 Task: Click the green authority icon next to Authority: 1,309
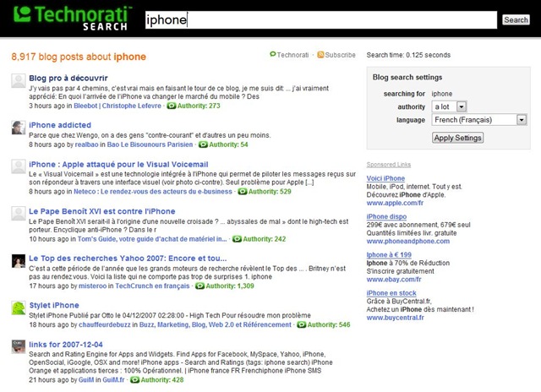coord(200,286)
